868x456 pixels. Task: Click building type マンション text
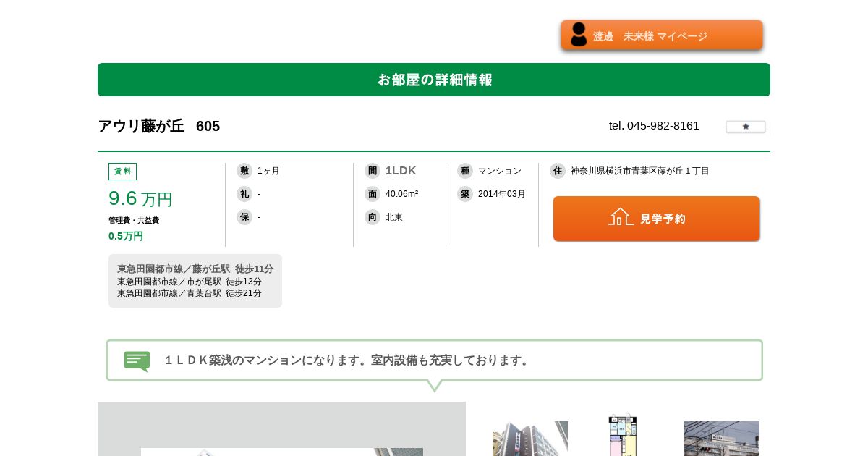point(500,171)
